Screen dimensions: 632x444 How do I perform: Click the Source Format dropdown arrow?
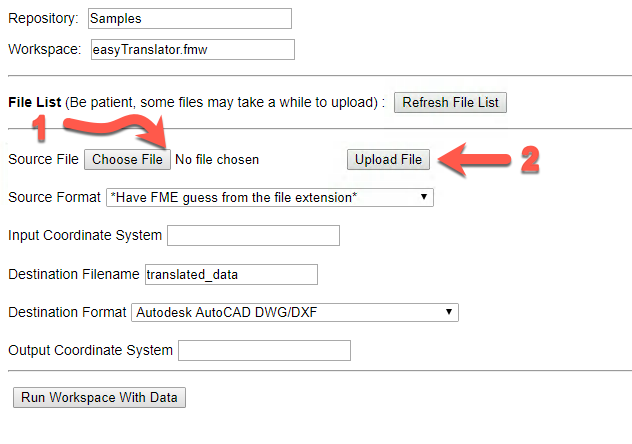(x=424, y=197)
